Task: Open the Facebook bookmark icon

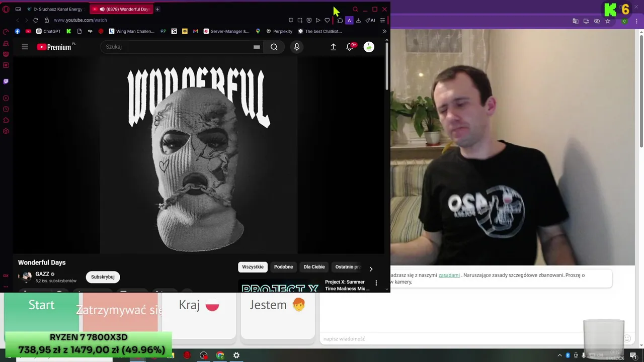Action: click(x=18, y=31)
